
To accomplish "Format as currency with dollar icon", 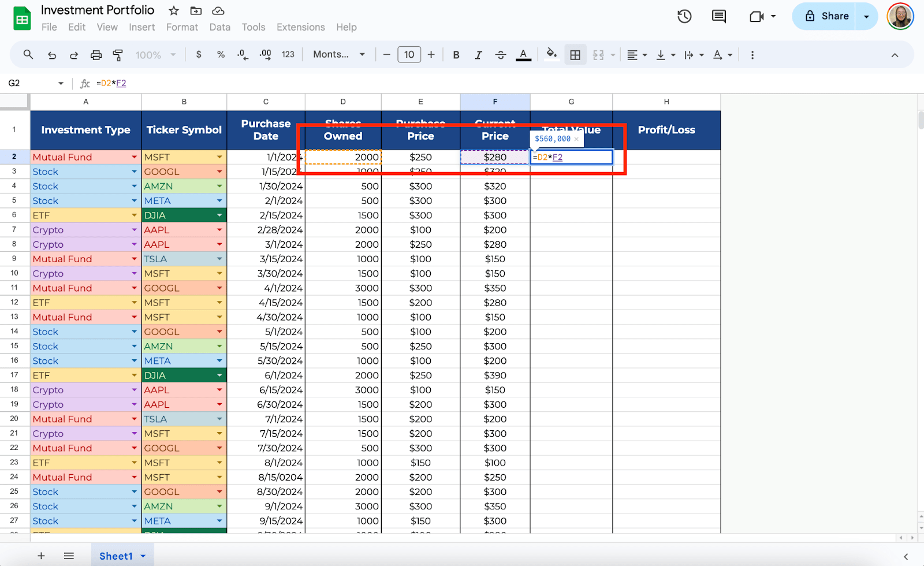I will [x=199, y=54].
